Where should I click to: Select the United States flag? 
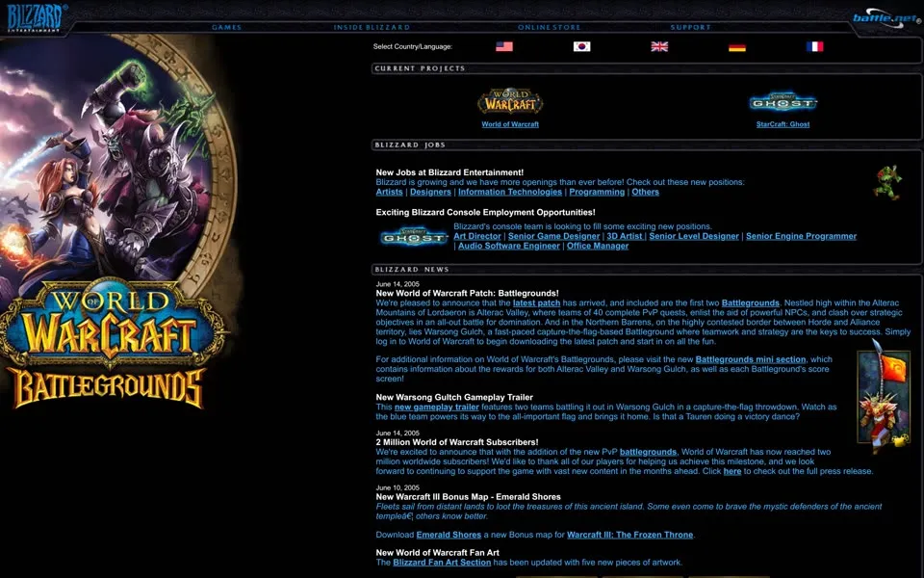[x=503, y=46]
